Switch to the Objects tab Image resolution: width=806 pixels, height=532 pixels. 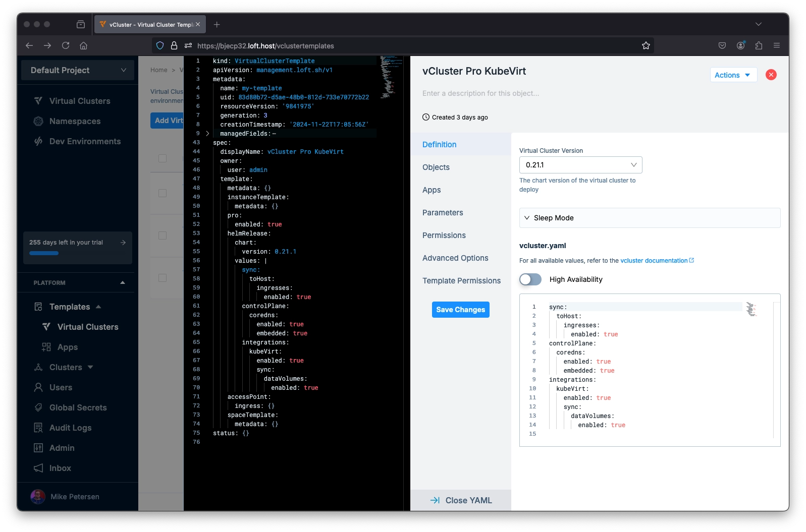(x=460, y=167)
